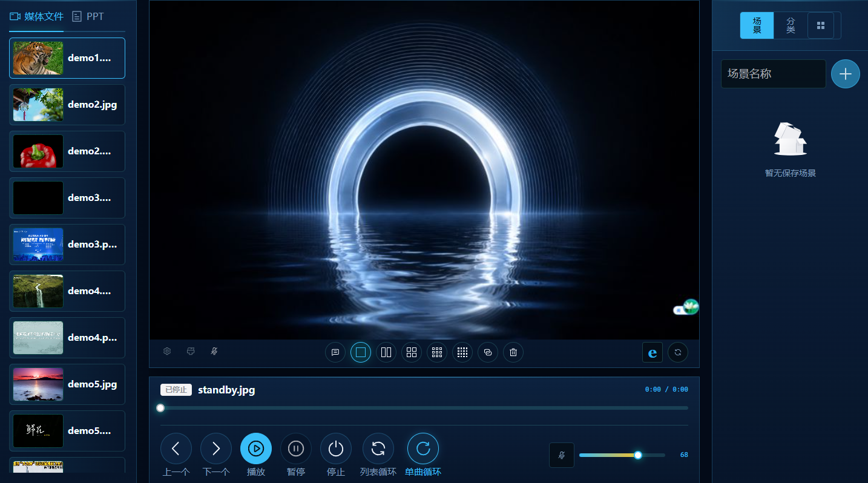Click the grid view icon beside 分类
Image resolution: width=868 pixels, height=483 pixels.
(x=821, y=25)
